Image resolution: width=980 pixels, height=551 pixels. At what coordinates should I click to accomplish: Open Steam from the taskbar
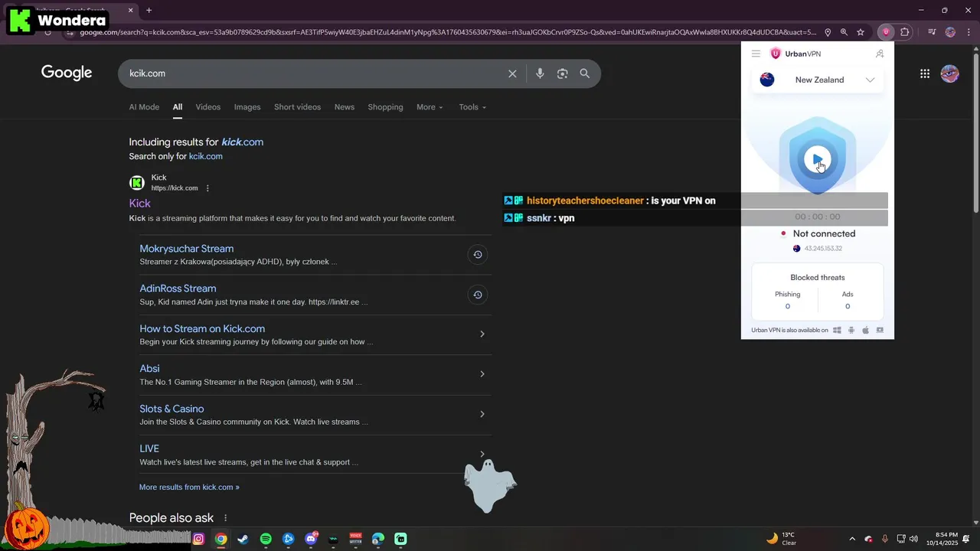point(243,539)
